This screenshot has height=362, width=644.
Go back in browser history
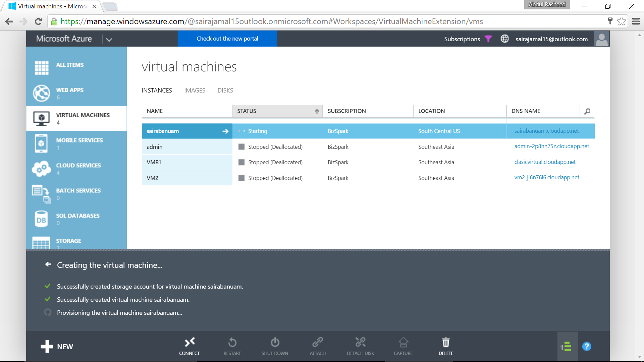[x=9, y=21]
